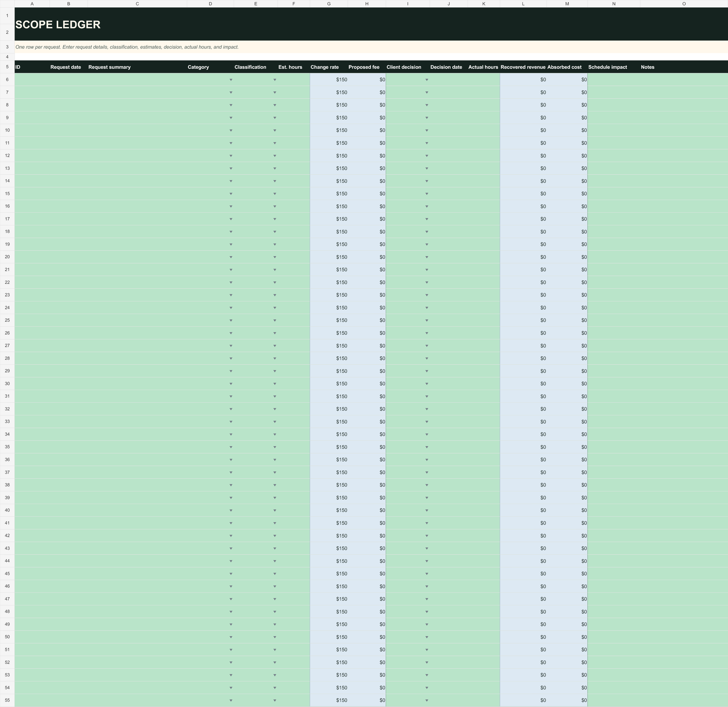Expand the Client decision dropdown in row 31
The width and height of the screenshot is (728, 707).
click(427, 396)
